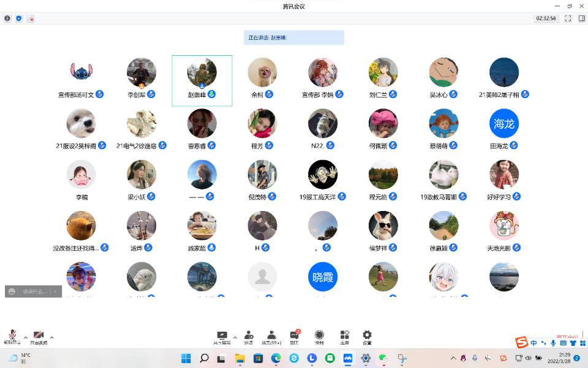Viewport: 588px width, 368px height.
Task: Enter full screen mode icon
Action: click(x=568, y=18)
